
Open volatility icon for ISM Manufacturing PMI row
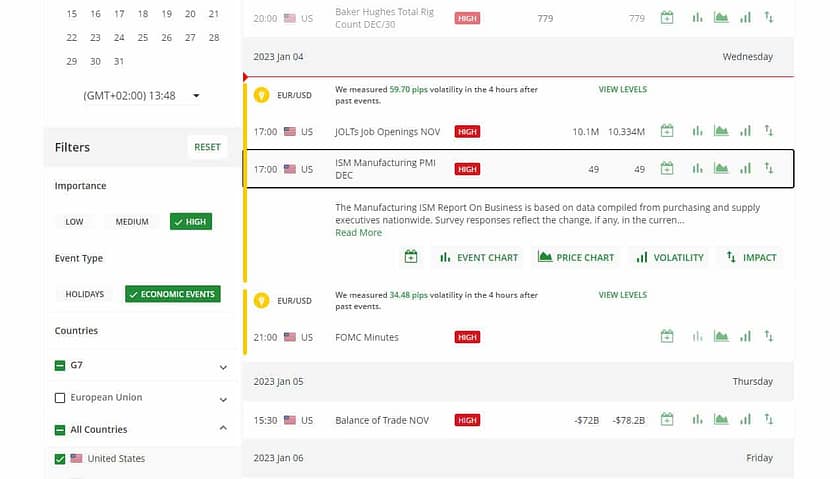coord(745,169)
